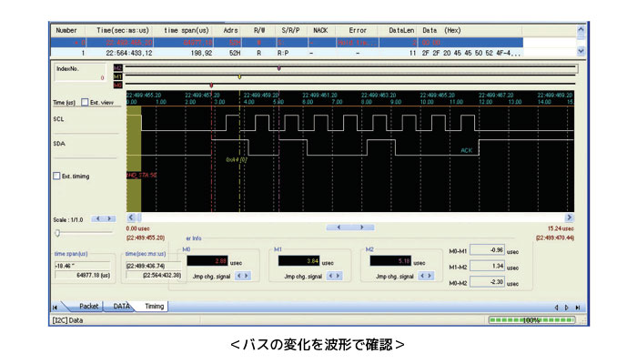The height and width of the screenshot is (364, 637).
Task: Enable the Ext. view checkbox
Action: click(85, 102)
